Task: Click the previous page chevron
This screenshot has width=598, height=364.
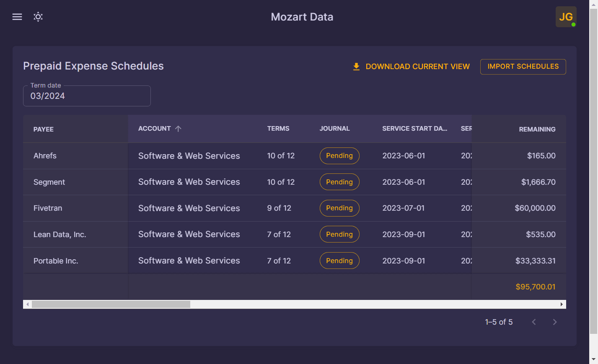Action: pyautogui.click(x=533, y=322)
